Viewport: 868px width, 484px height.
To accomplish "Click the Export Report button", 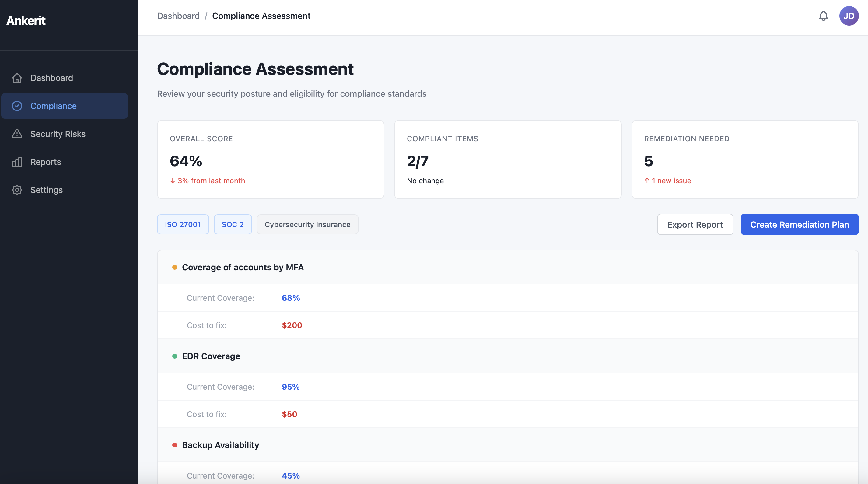I will tap(695, 224).
